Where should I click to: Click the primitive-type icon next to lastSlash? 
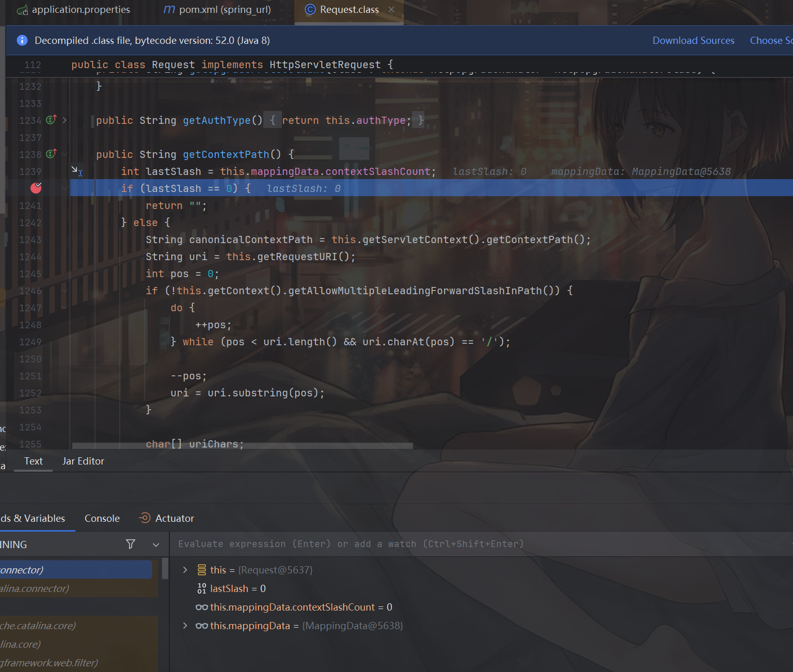coord(201,589)
